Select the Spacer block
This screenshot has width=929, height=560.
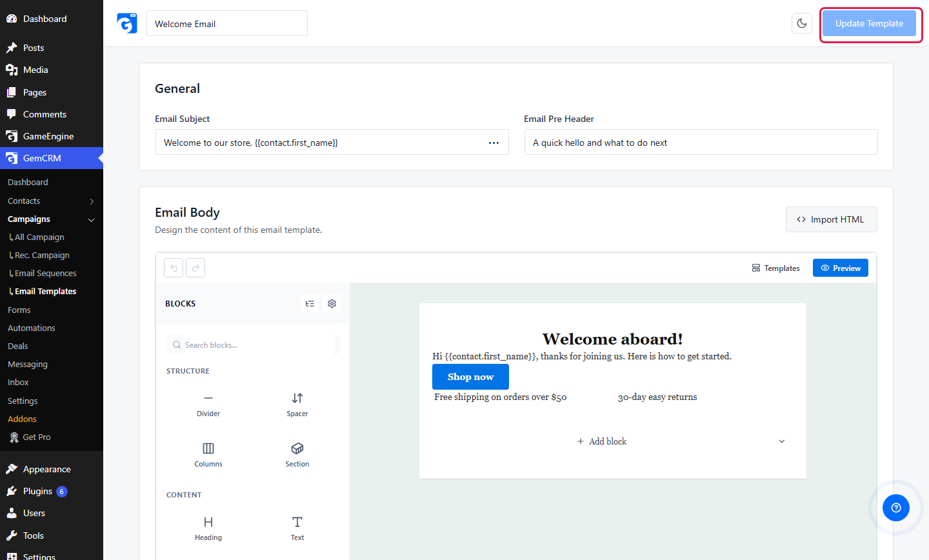coord(297,405)
